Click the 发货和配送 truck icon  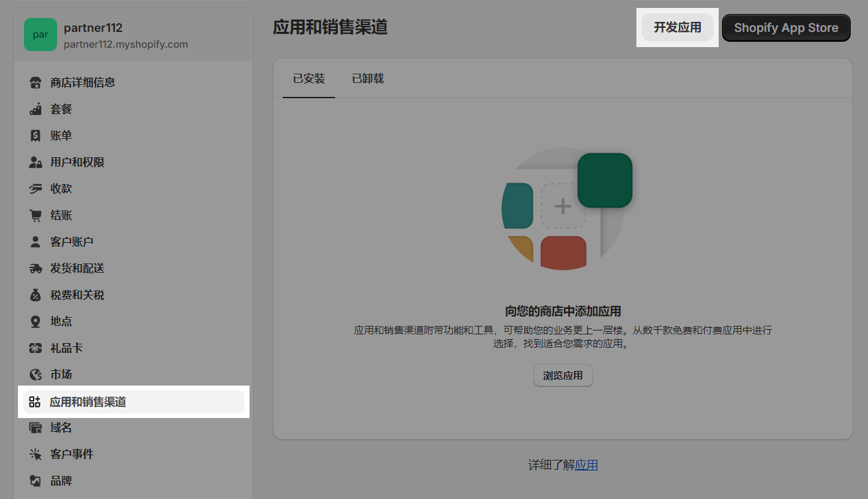point(36,268)
